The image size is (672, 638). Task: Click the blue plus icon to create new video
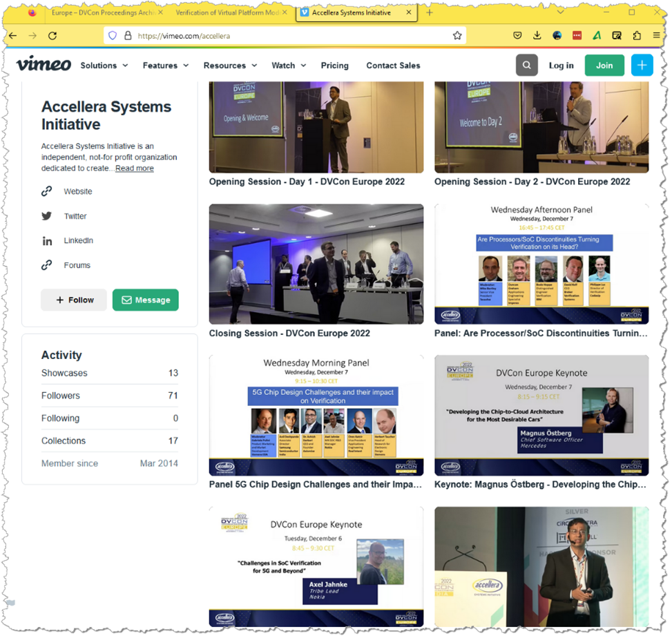[x=642, y=65]
